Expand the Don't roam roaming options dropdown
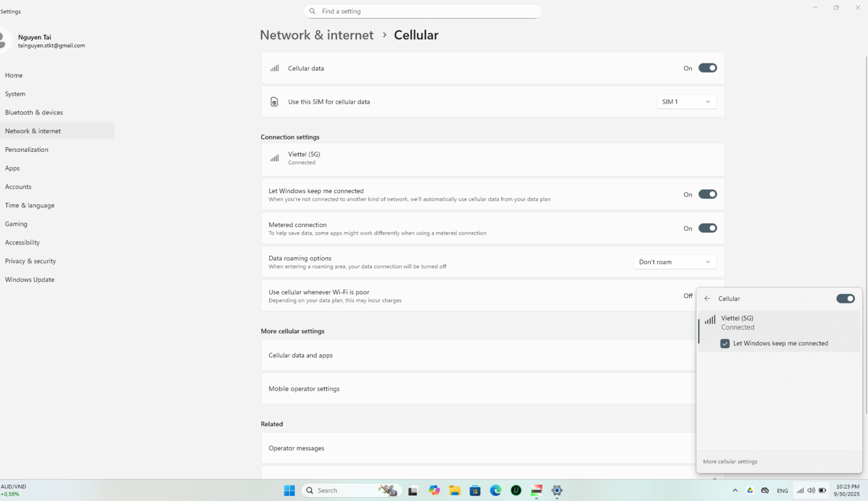Image resolution: width=868 pixels, height=501 pixels. (674, 262)
